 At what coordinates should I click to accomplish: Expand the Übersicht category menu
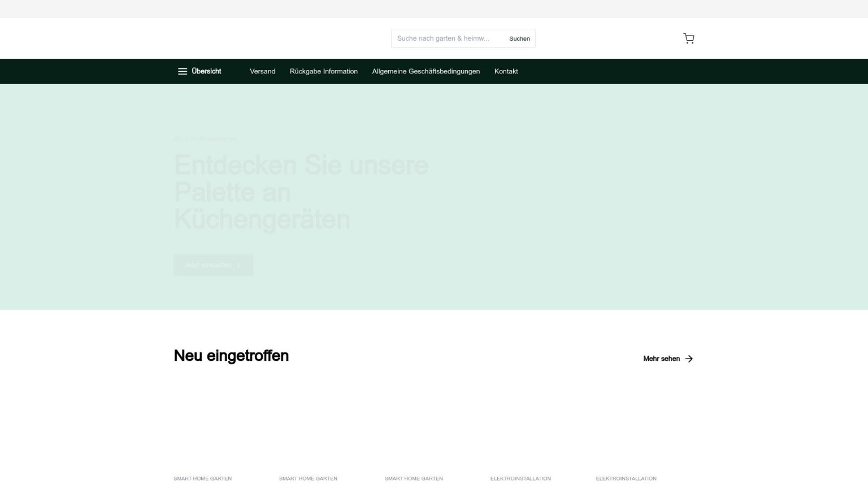206,71
